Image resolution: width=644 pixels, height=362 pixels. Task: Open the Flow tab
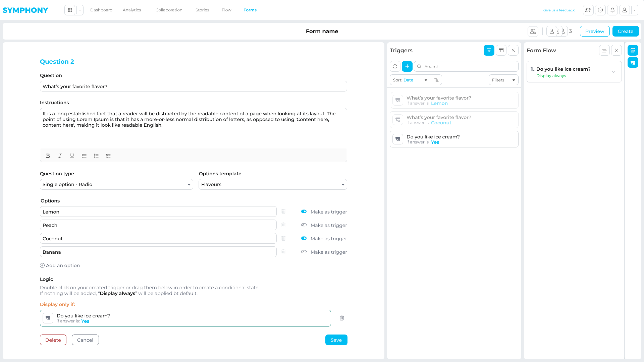(x=226, y=10)
